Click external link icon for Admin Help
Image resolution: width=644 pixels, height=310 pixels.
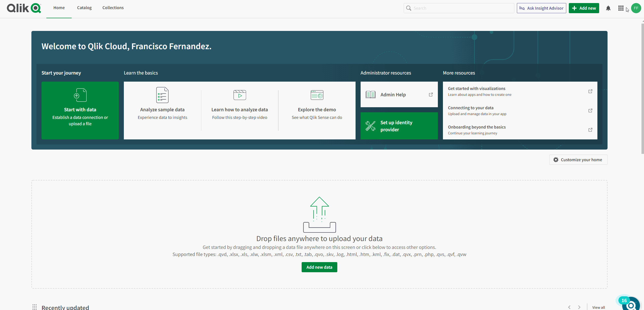431,95
